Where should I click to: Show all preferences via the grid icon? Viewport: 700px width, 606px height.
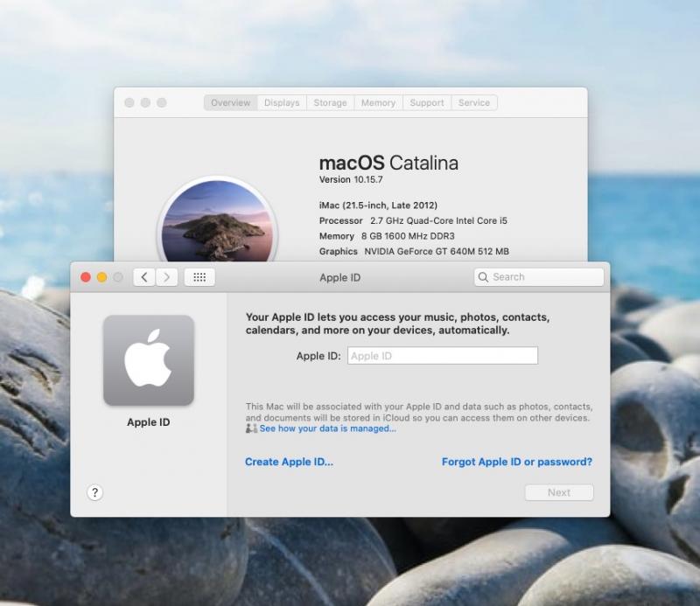[x=199, y=277]
